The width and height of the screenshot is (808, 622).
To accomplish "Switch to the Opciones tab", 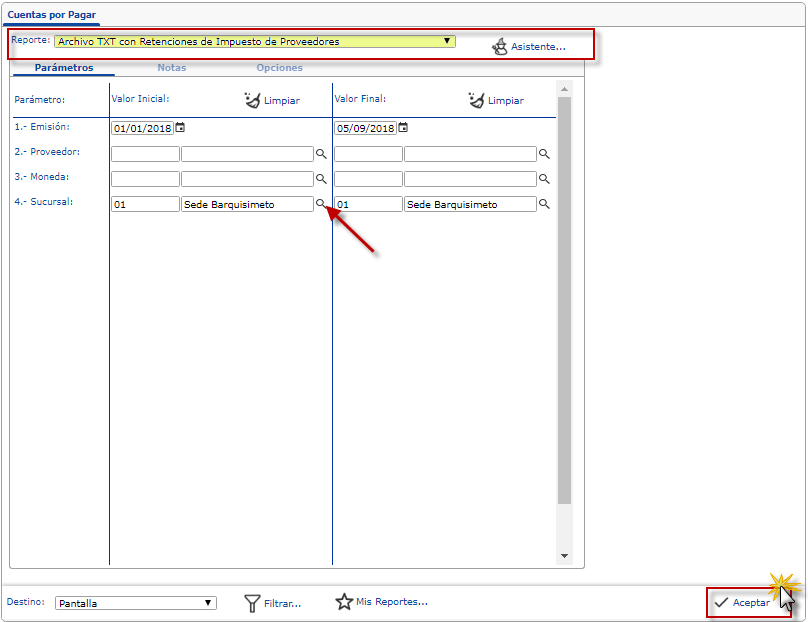I will [x=279, y=68].
